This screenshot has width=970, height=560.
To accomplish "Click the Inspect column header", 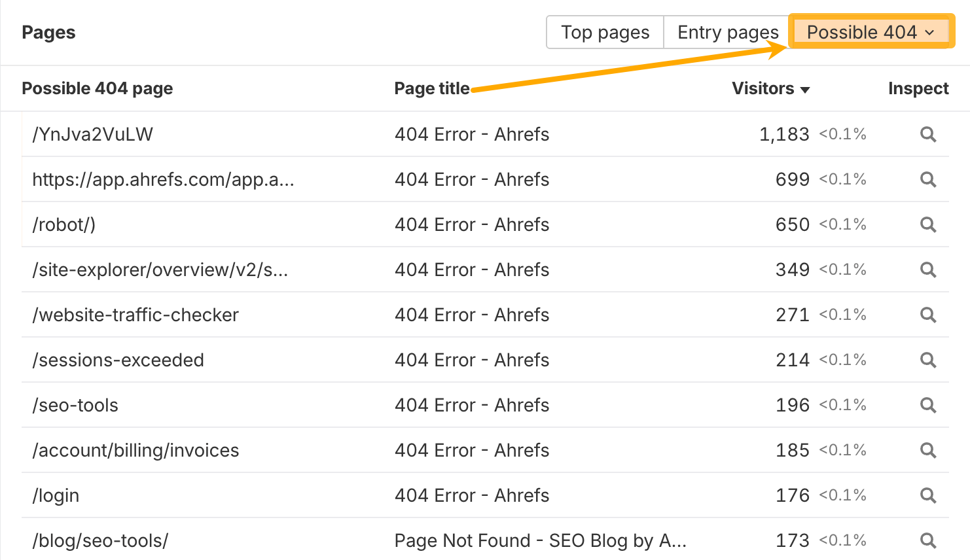I will (918, 88).
